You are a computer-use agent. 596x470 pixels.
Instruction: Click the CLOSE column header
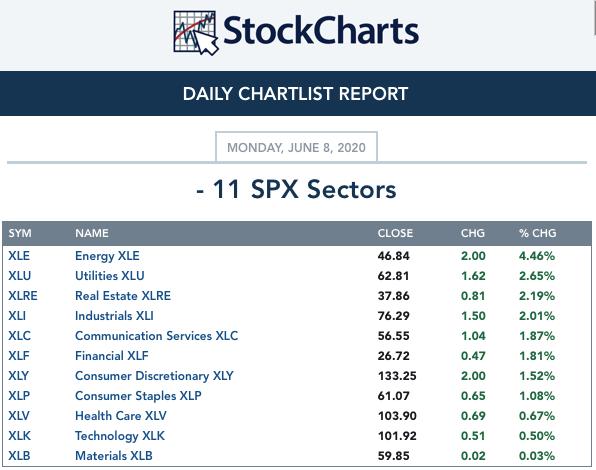tap(395, 233)
